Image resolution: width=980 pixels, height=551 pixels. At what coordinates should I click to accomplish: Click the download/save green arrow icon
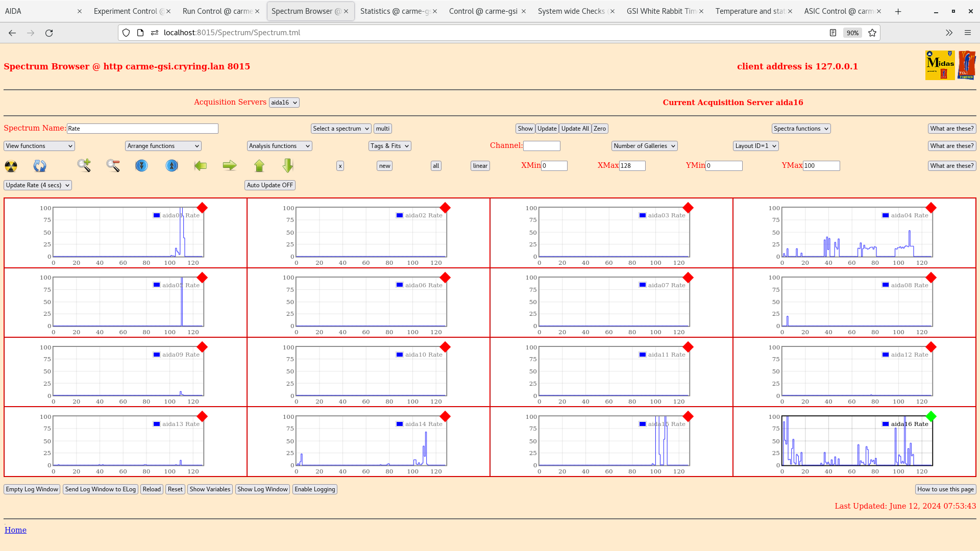tap(289, 165)
